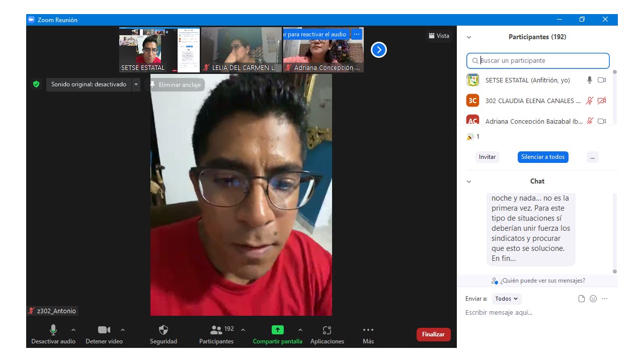644x362 pixels.
Task: Select 302 CLAUDIA ELENA CANALES participant row
Action: tap(537, 101)
